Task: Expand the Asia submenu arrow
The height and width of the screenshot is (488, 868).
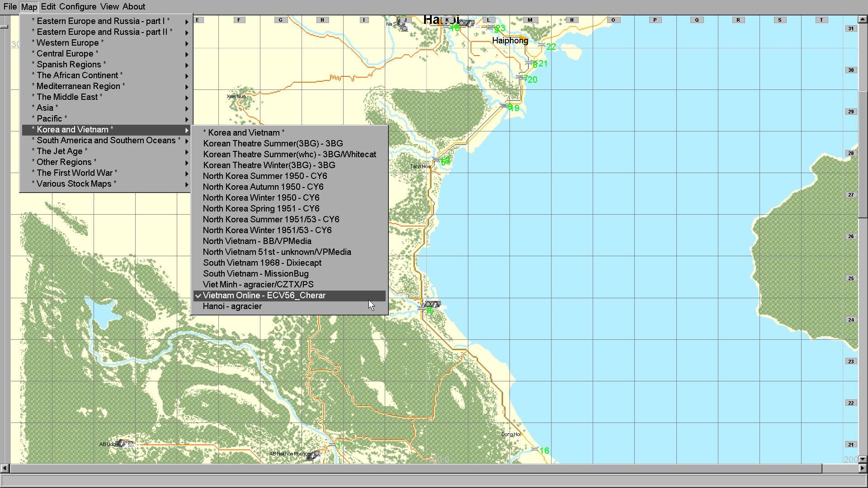Action: point(186,108)
